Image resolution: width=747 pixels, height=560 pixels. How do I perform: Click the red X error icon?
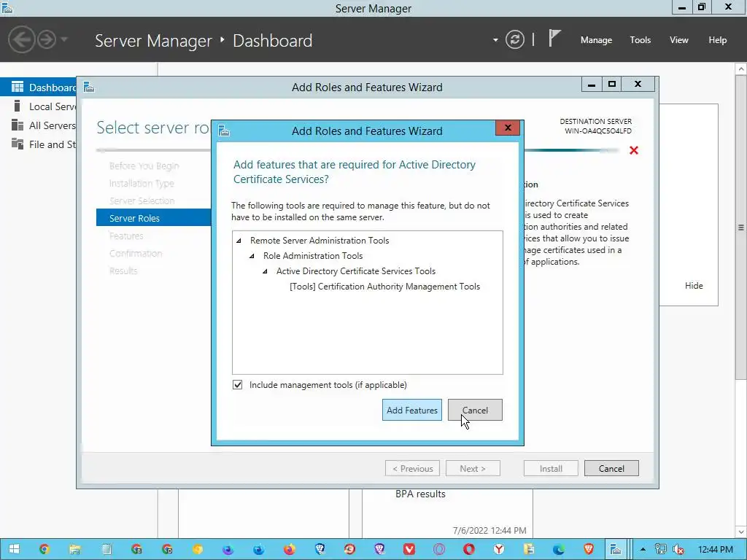[x=634, y=150]
